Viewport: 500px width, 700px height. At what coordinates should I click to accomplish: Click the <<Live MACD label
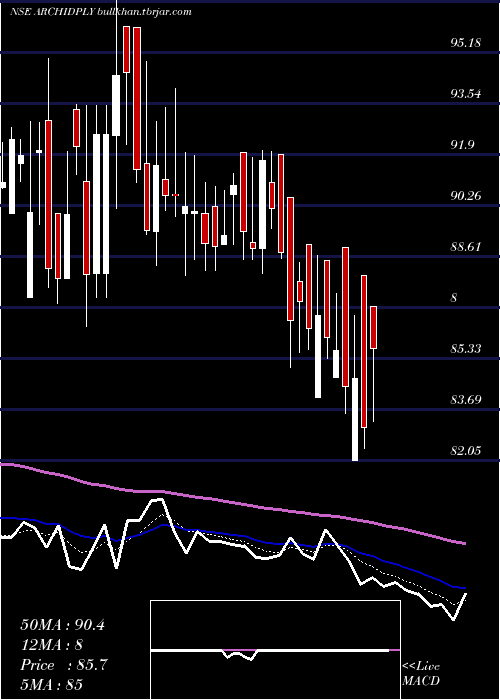coord(421,674)
